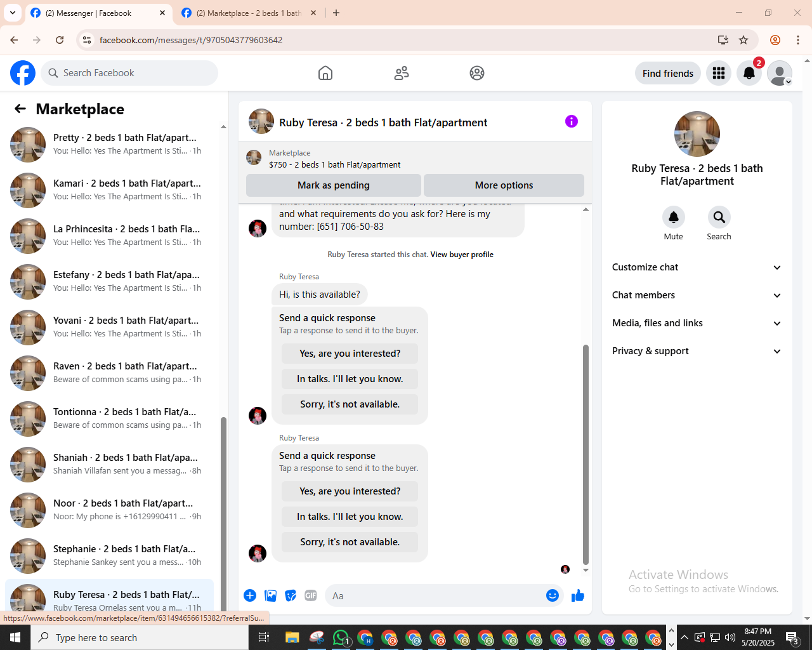
Task: Select the Messenger | Facebook browser tab
Action: (x=98, y=13)
